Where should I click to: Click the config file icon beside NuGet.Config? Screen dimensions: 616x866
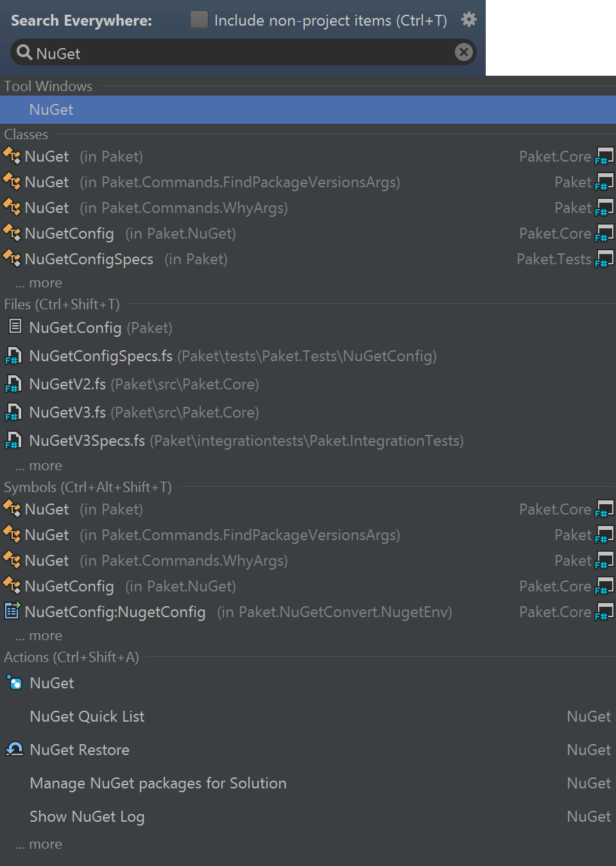(15, 327)
